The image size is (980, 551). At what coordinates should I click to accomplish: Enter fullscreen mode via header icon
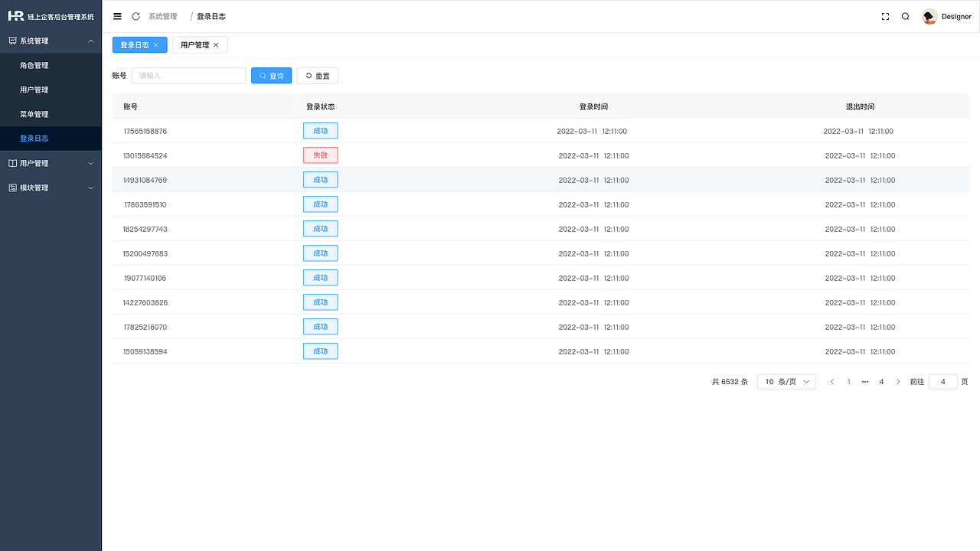point(885,16)
